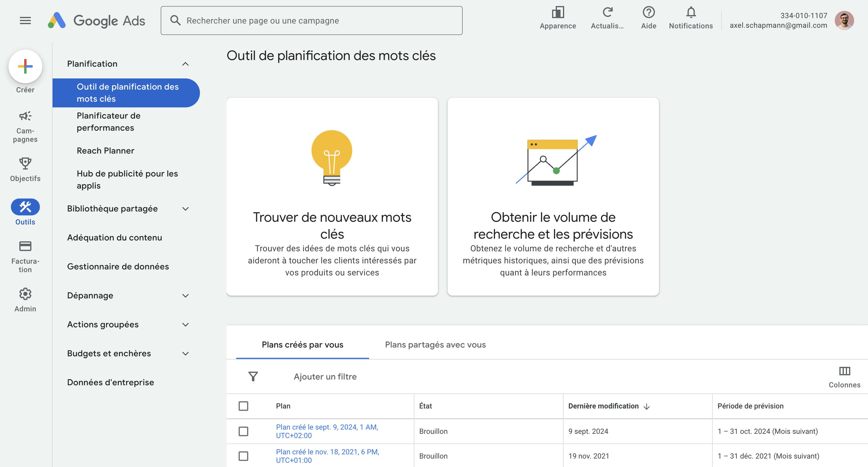The width and height of the screenshot is (868, 467).
Task: Check the first plan draft checkbox
Action: tap(243, 431)
